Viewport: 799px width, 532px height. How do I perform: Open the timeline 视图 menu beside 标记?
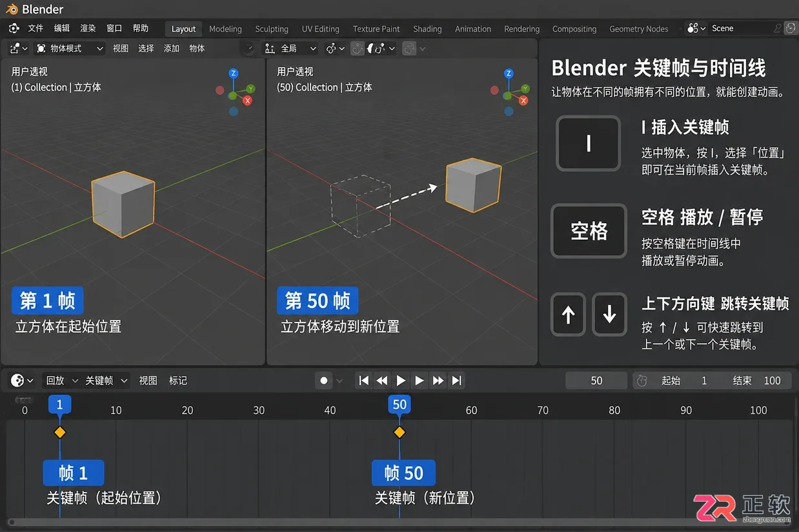coord(148,380)
